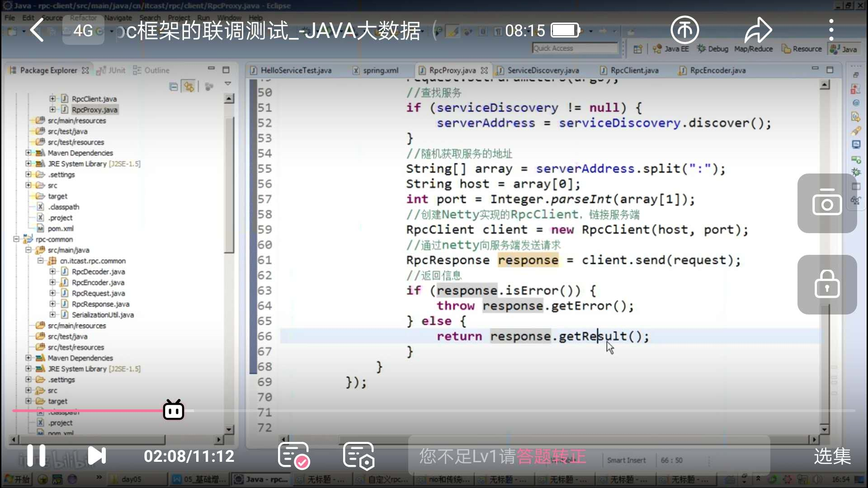Close the RpcProxy.java tab
This screenshot has width=868, height=488.
click(484, 70)
